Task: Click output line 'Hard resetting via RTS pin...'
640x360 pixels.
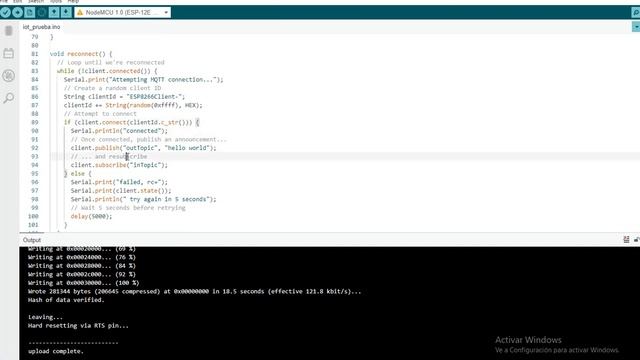Action: coord(78,326)
